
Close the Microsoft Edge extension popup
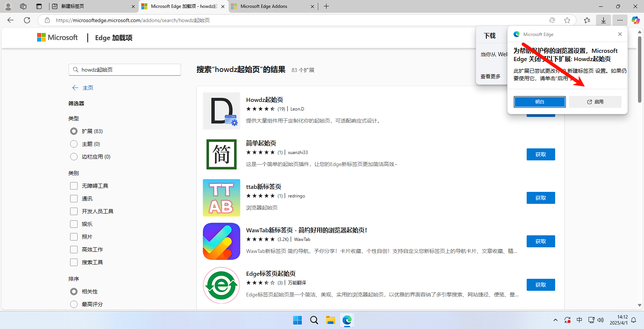click(620, 34)
